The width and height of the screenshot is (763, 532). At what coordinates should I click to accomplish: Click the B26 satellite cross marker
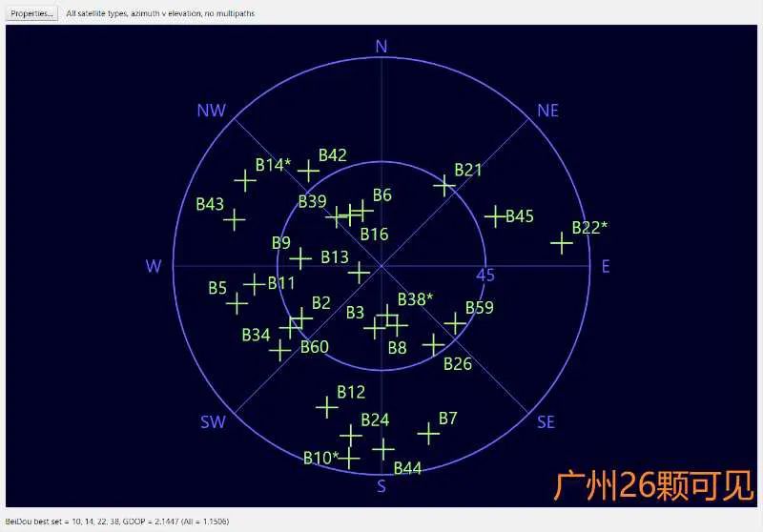click(434, 344)
